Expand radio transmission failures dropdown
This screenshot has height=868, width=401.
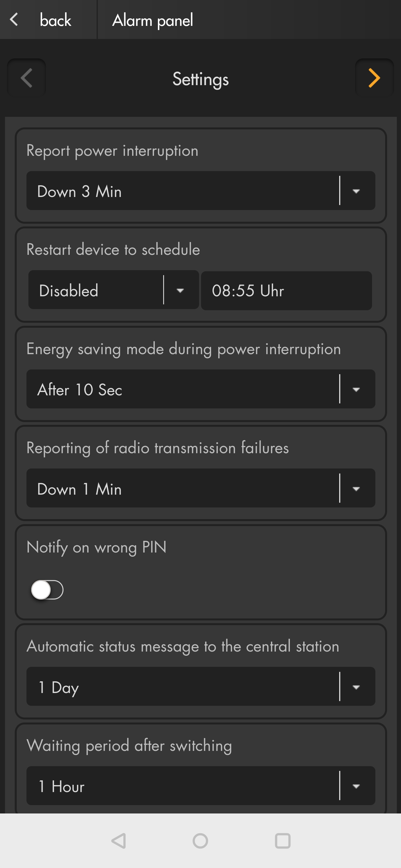(x=200, y=488)
